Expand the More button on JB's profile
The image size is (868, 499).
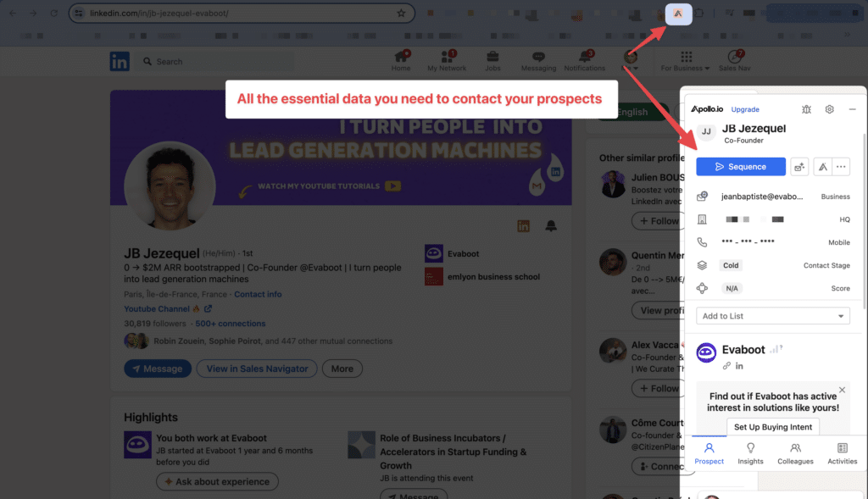[x=342, y=369]
